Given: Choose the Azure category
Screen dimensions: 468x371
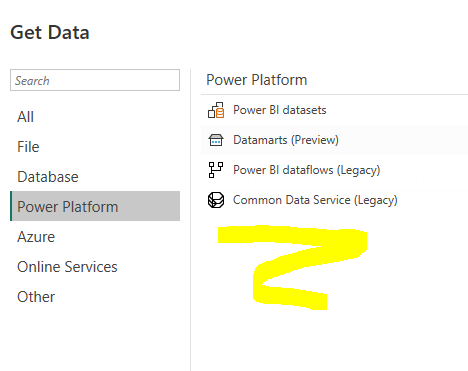Looking at the screenshot, I should pos(36,237).
